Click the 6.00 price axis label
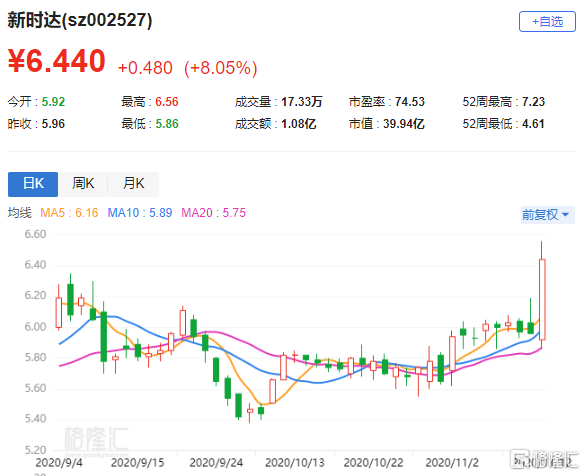Screen dimensions: 585x476 (x=35, y=327)
